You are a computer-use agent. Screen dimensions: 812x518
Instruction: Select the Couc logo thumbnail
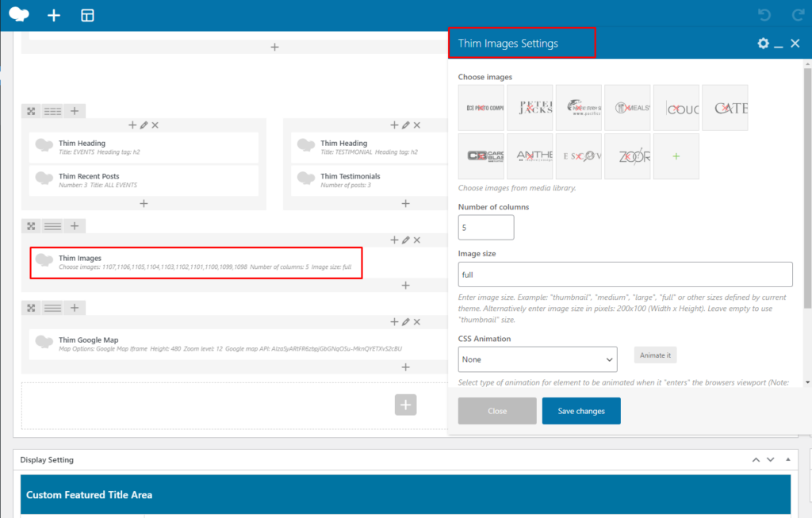676,108
